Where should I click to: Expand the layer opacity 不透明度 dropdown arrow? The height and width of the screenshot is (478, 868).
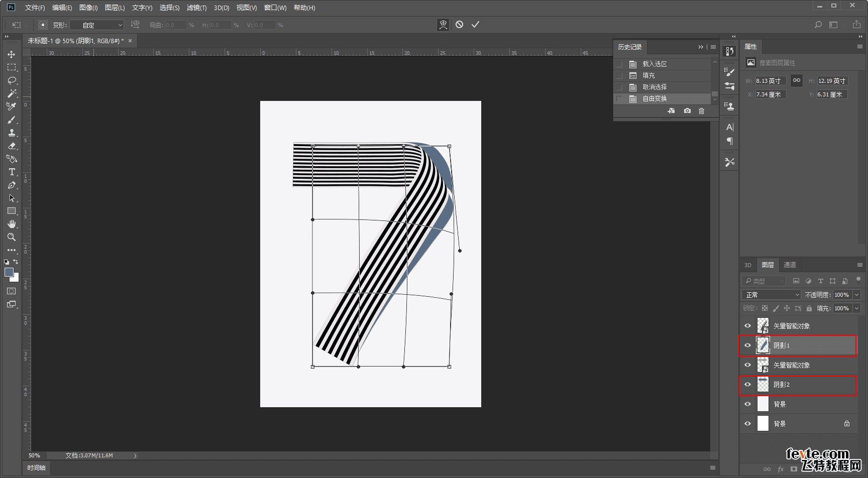point(857,295)
